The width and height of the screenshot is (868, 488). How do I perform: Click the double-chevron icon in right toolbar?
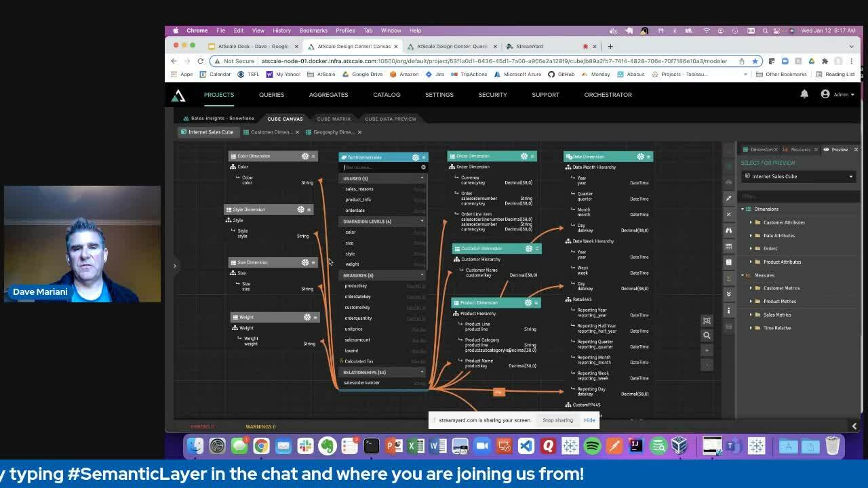click(x=729, y=293)
